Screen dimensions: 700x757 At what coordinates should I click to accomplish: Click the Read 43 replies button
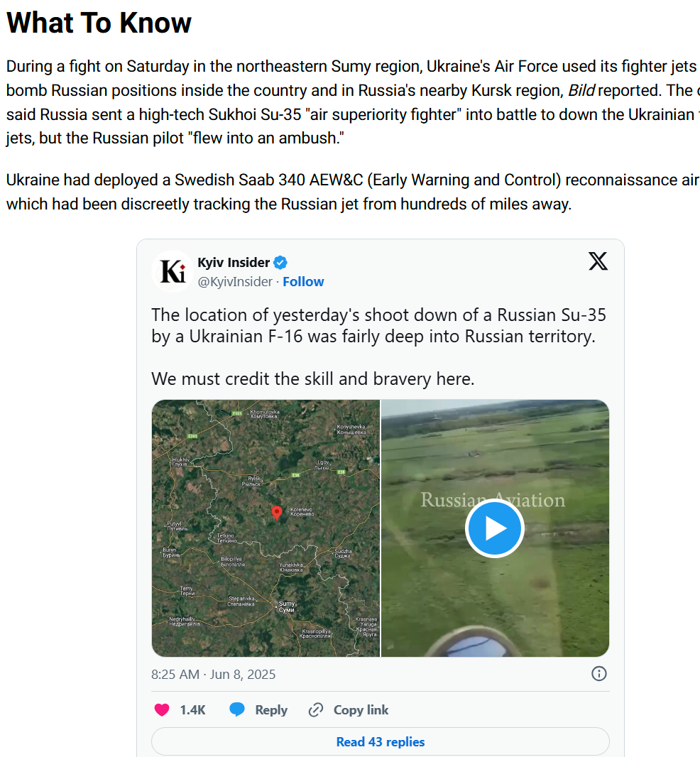pos(380,741)
